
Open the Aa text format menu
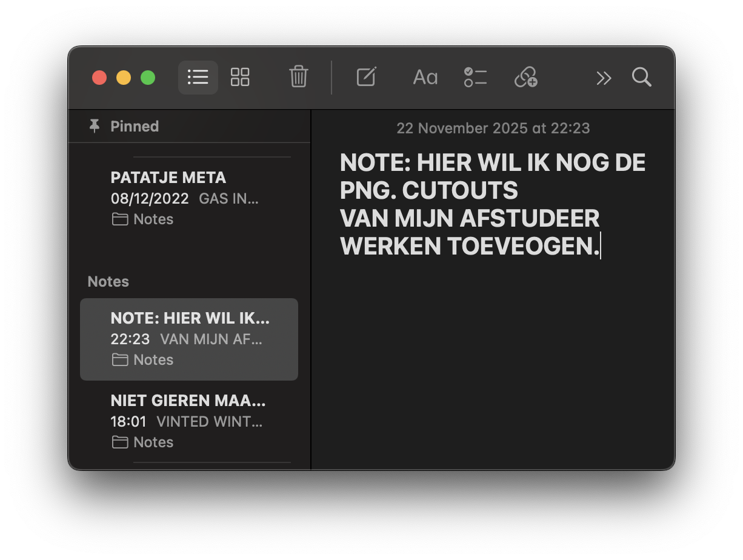425,78
